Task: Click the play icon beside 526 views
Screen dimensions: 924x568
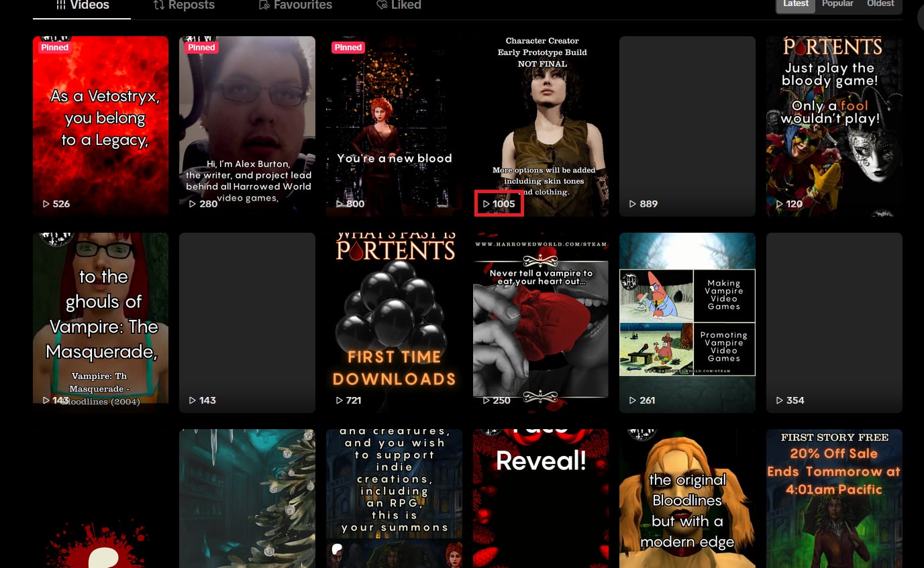Action: pyautogui.click(x=46, y=204)
